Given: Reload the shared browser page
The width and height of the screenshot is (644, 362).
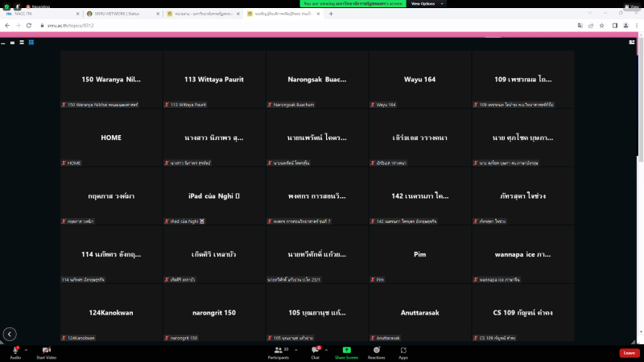Looking at the screenshot, I should coord(30,25).
